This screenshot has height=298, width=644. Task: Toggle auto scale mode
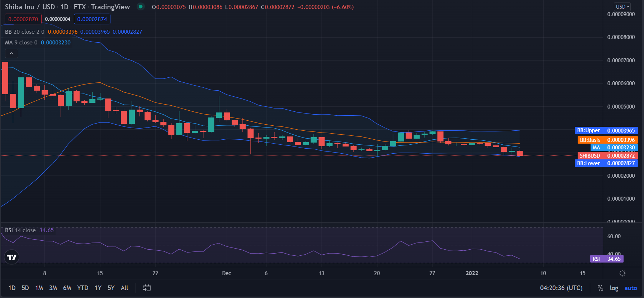[x=631, y=288]
